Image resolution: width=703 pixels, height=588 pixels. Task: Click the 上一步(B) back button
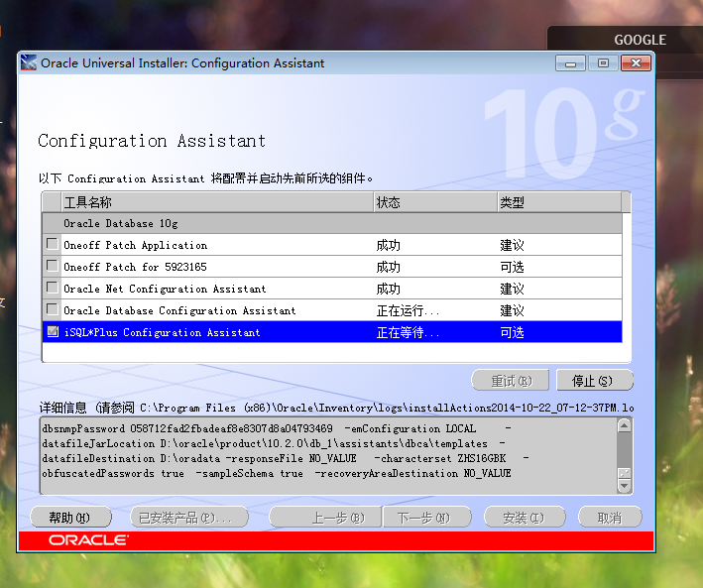tap(325, 518)
